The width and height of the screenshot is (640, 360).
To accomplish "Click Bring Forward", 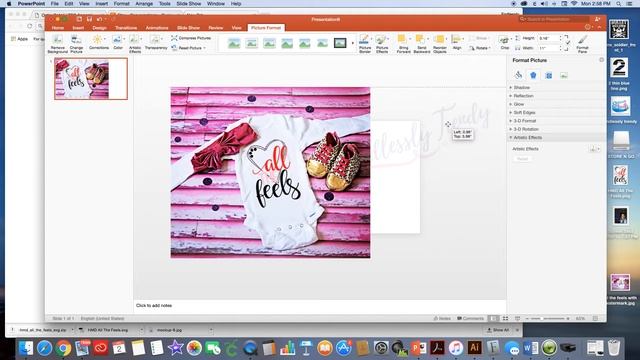I will (x=404, y=44).
